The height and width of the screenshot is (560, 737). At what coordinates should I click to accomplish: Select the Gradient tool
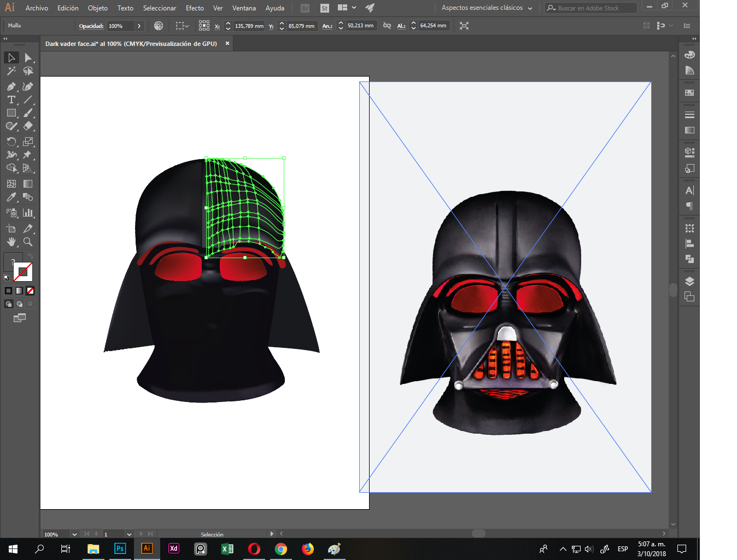coord(28,184)
